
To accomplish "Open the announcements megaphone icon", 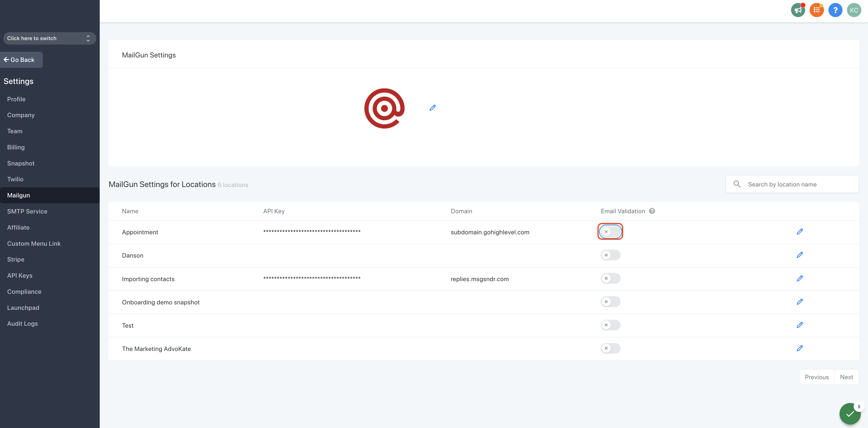I will tap(798, 10).
